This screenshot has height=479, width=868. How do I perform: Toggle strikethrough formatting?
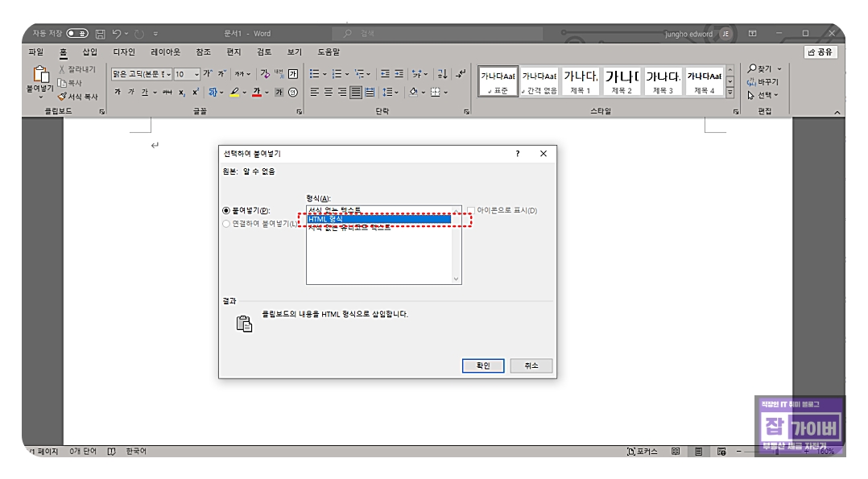point(167,92)
